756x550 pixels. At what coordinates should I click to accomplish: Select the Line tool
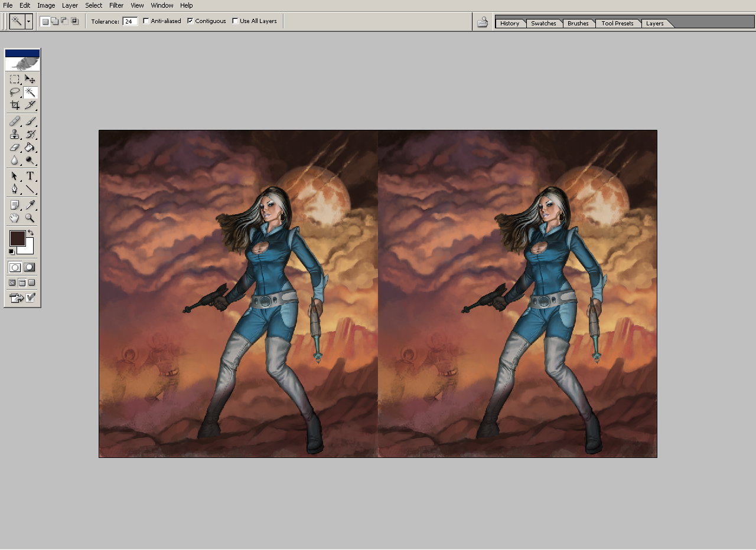tap(30, 189)
